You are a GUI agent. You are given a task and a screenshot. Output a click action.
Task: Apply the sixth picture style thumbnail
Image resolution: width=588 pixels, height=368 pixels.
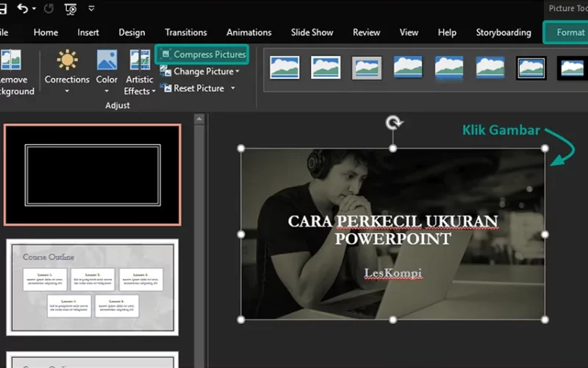490,67
